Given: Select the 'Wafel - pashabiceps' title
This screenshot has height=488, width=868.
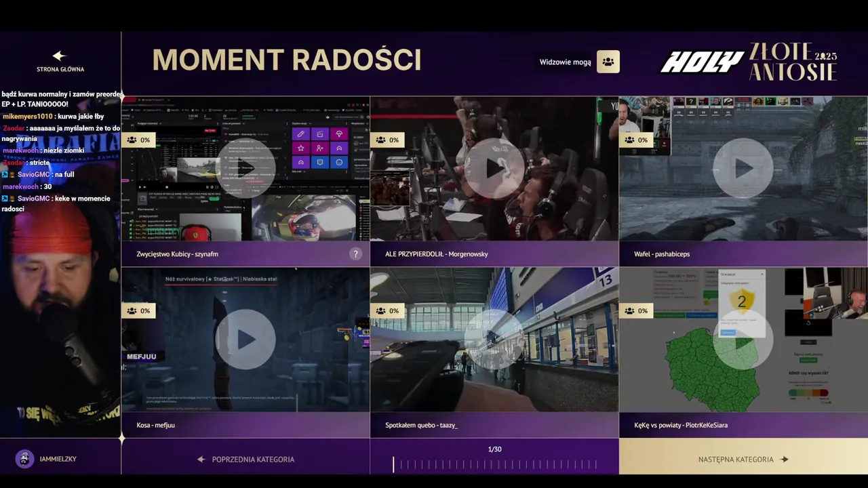Looking at the screenshot, I should pos(662,254).
